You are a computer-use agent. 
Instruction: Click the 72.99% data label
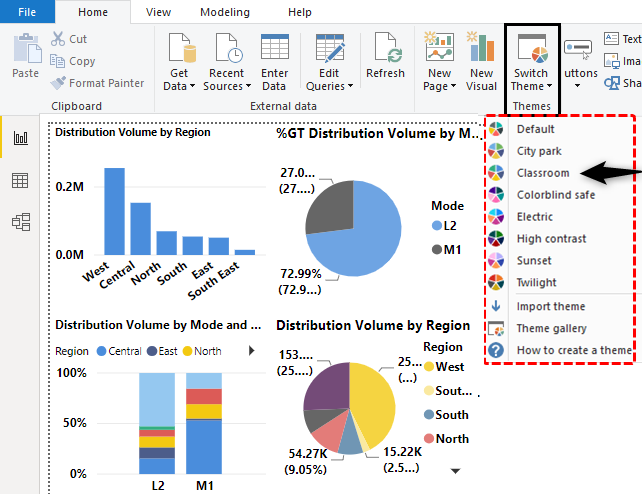click(x=301, y=273)
